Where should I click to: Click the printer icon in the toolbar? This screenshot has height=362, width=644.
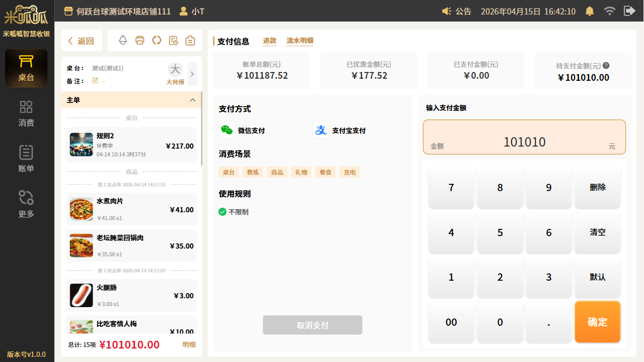tap(140, 40)
